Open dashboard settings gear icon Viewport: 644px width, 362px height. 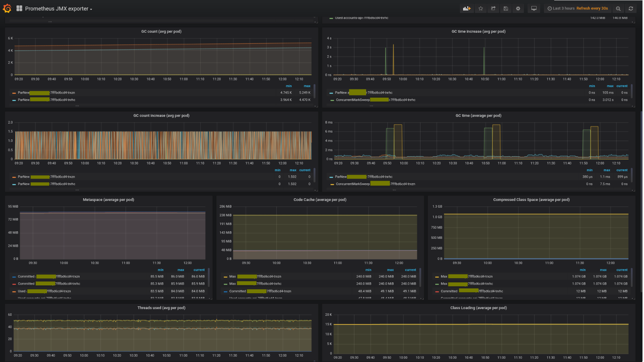tap(518, 8)
